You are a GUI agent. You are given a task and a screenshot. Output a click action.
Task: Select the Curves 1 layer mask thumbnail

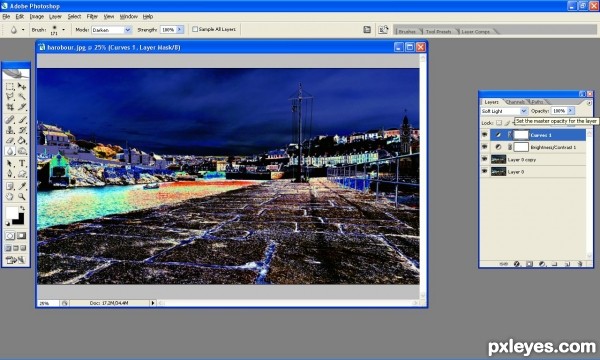tap(520, 135)
